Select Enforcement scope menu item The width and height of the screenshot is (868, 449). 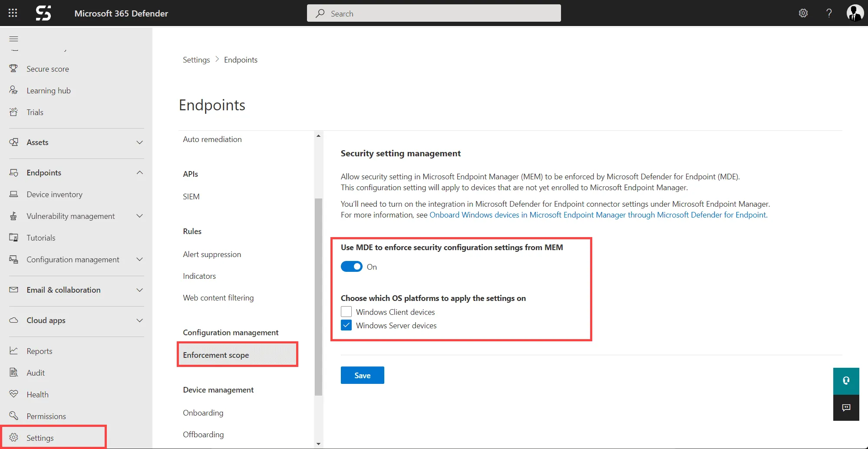tap(238, 355)
